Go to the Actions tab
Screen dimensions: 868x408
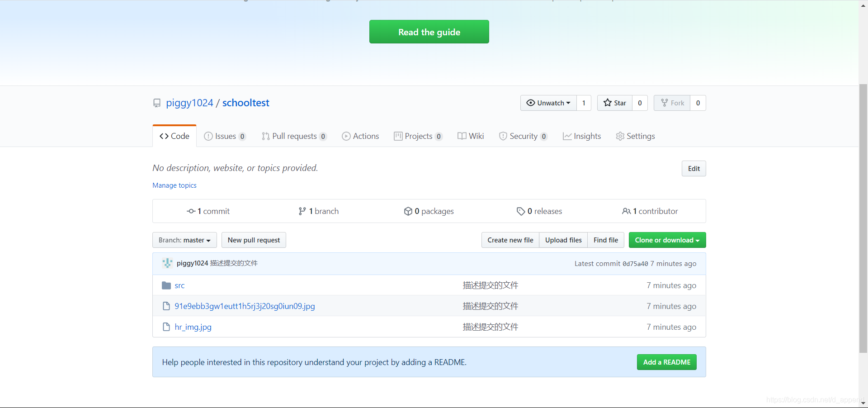pyautogui.click(x=361, y=136)
